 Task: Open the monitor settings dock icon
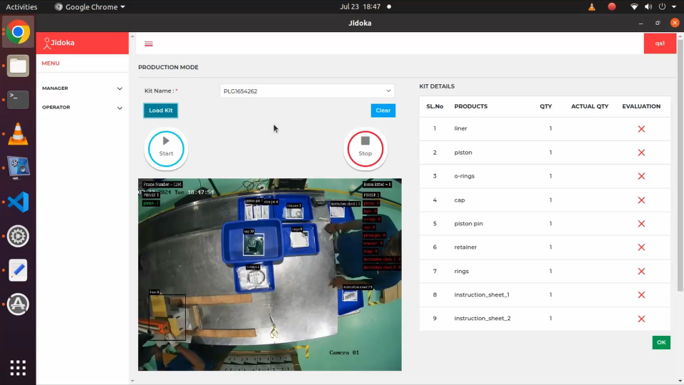[x=18, y=168]
